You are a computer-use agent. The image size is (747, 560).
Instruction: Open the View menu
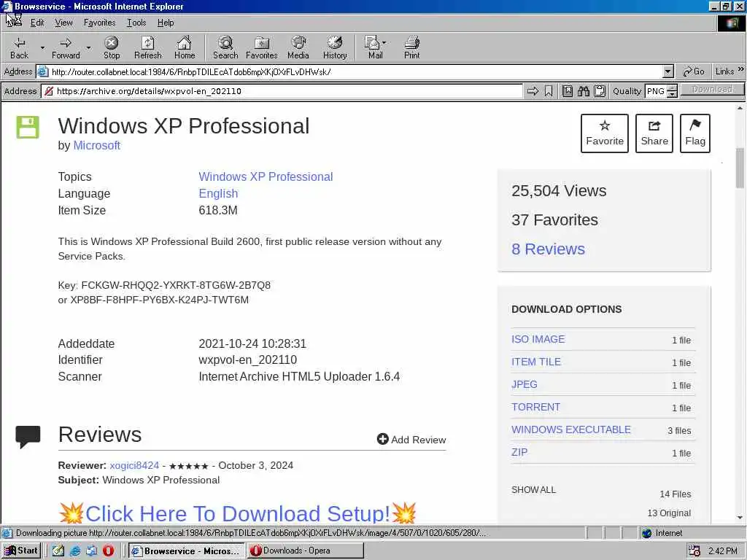point(63,23)
